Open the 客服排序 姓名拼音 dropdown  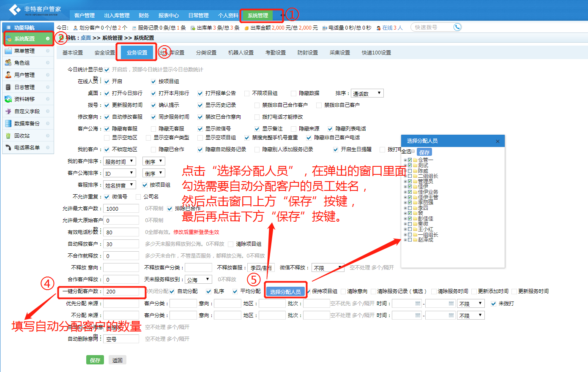(x=120, y=185)
